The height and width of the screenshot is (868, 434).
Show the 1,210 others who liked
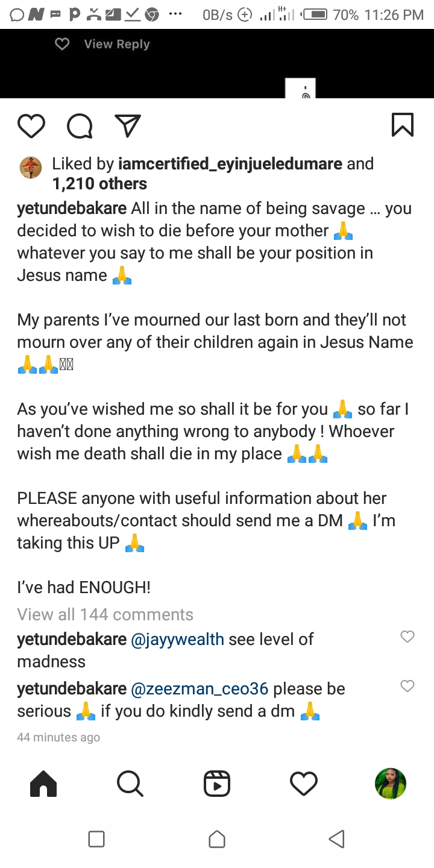[99, 184]
